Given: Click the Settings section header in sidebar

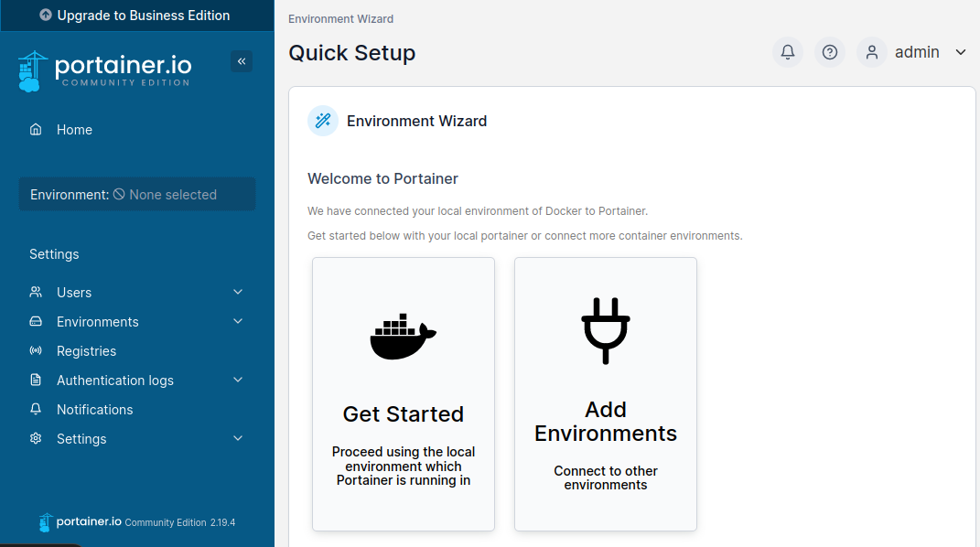Looking at the screenshot, I should 54,254.
